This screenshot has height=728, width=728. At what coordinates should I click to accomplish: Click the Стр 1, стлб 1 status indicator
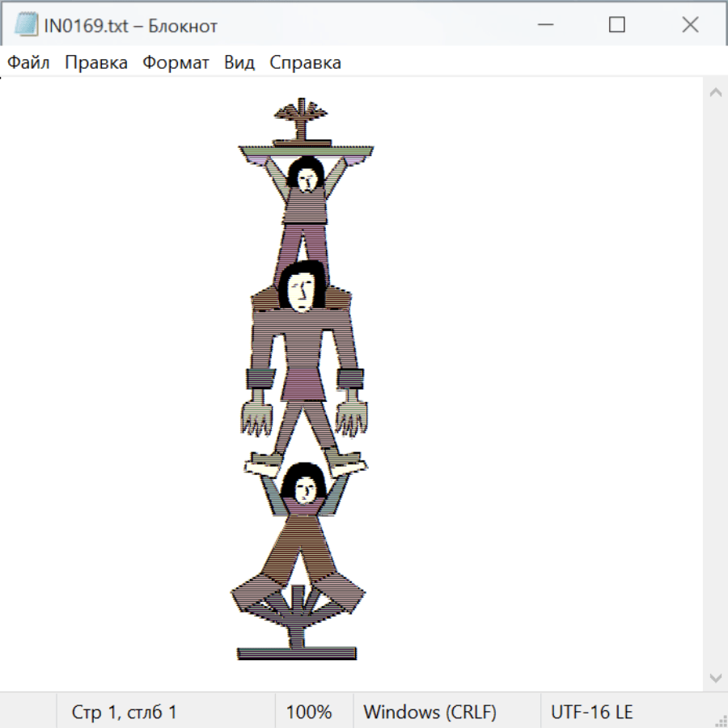click(x=124, y=712)
